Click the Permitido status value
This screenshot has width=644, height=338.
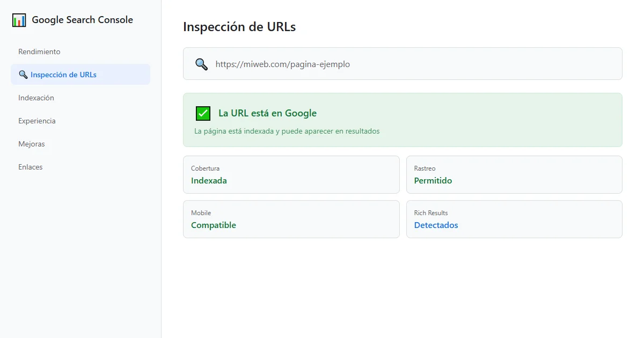click(433, 181)
